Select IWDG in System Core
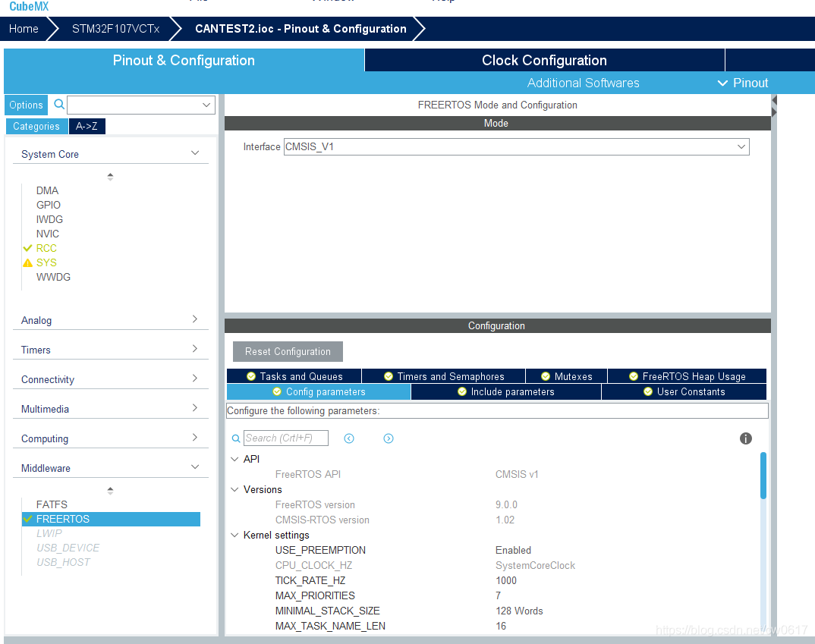 49,220
